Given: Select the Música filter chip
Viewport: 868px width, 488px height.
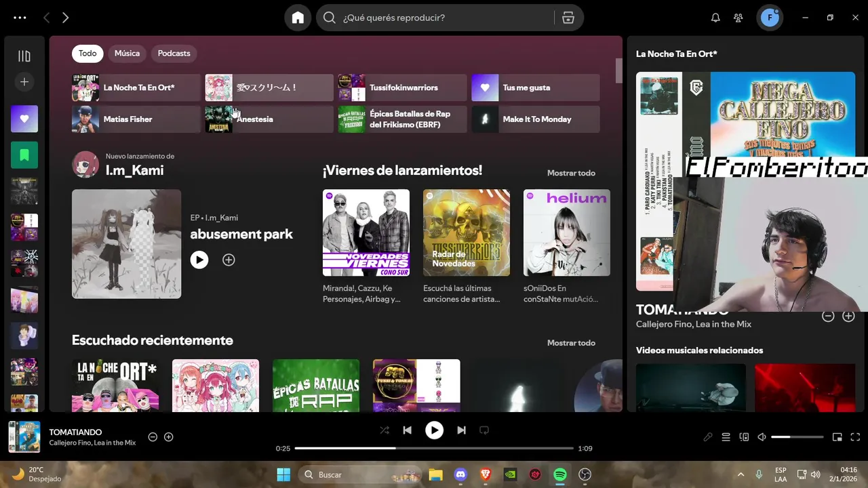Looking at the screenshot, I should tap(127, 54).
